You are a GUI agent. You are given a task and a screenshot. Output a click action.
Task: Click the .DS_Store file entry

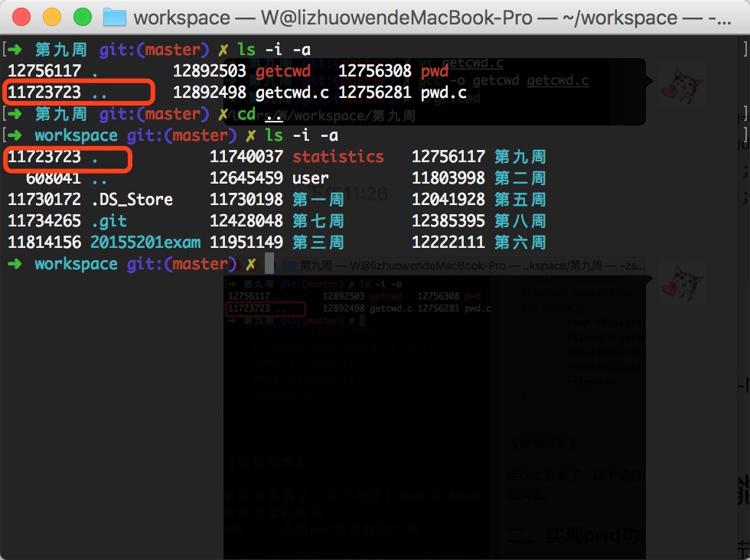[x=132, y=200]
